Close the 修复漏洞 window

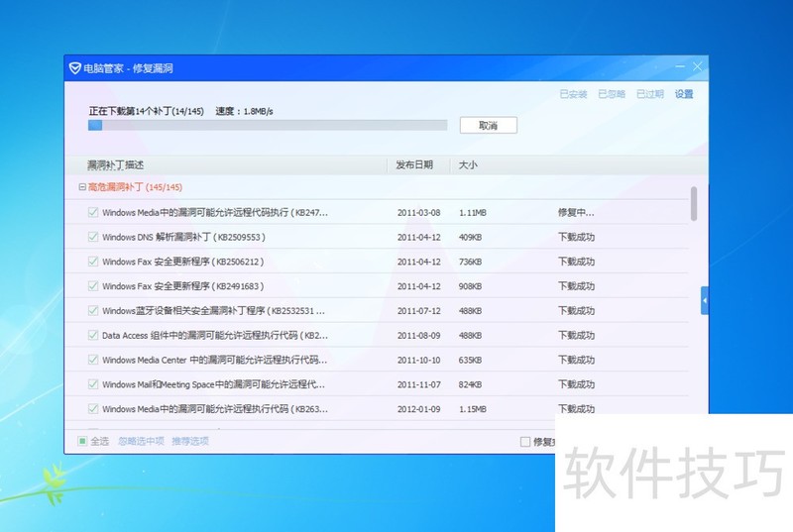click(x=698, y=67)
